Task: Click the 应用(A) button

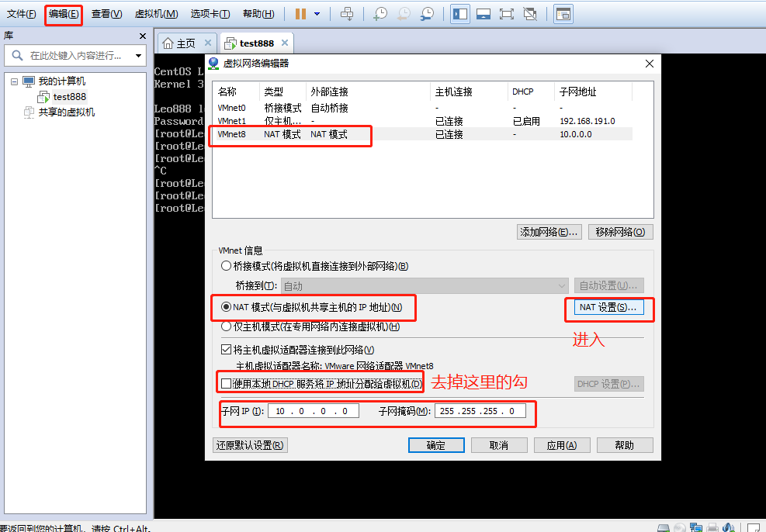Action: [562, 445]
